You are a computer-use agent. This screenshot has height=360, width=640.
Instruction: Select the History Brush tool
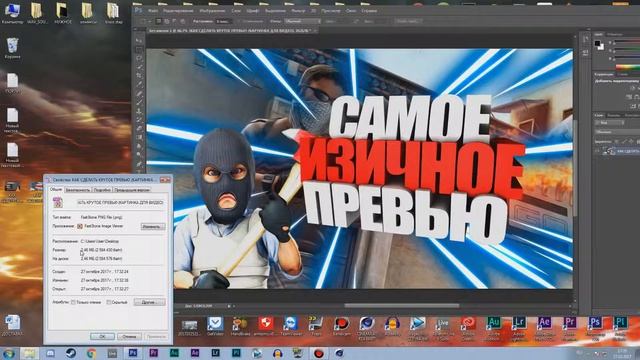tap(139, 120)
